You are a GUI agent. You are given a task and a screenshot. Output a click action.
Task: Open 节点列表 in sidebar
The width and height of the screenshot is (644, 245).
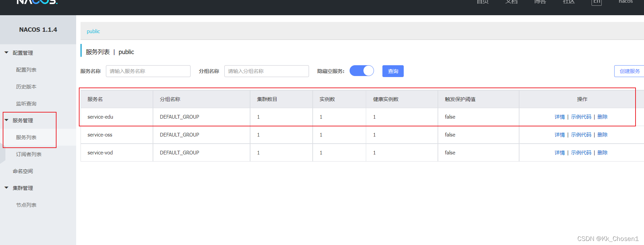coord(26,205)
